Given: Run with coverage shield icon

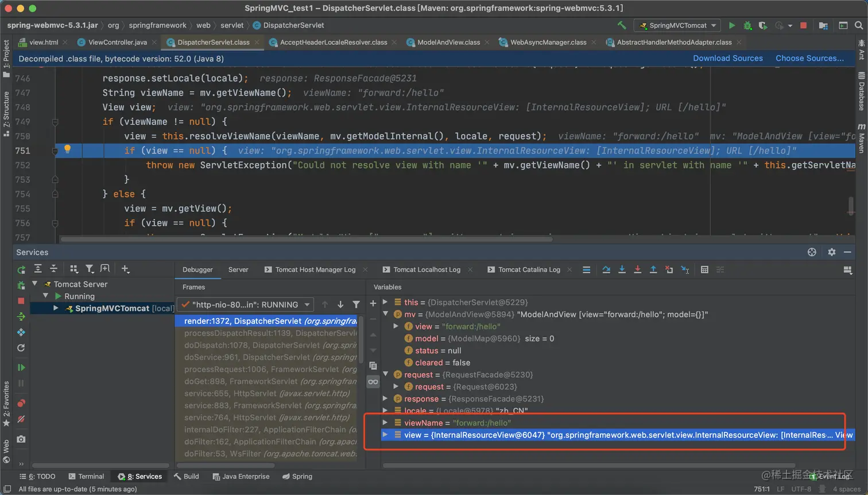Looking at the screenshot, I should (762, 25).
